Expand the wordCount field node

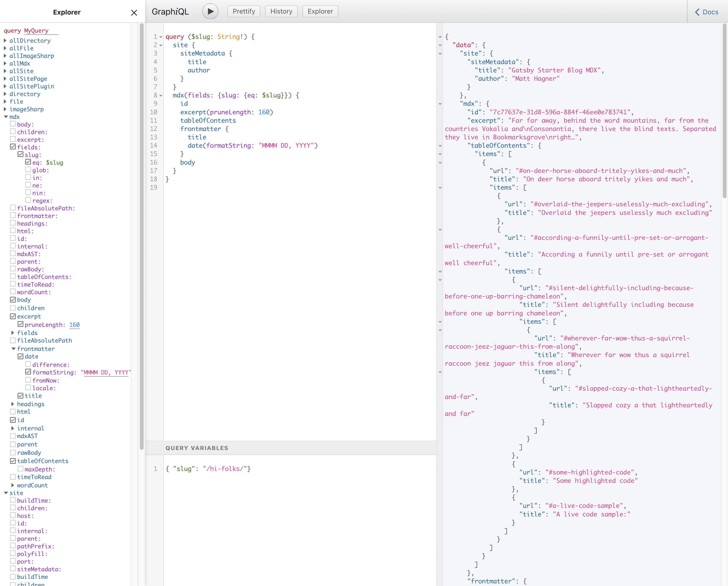click(x=13, y=485)
